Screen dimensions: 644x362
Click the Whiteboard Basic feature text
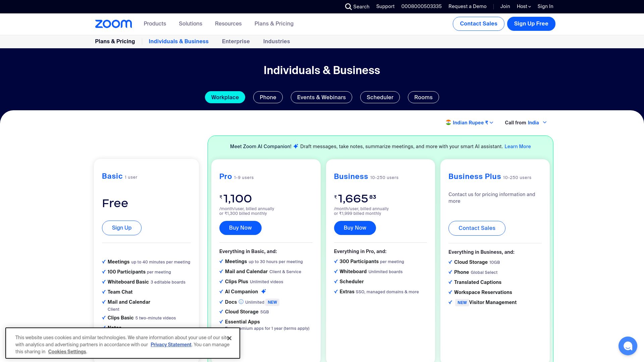(128, 282)
